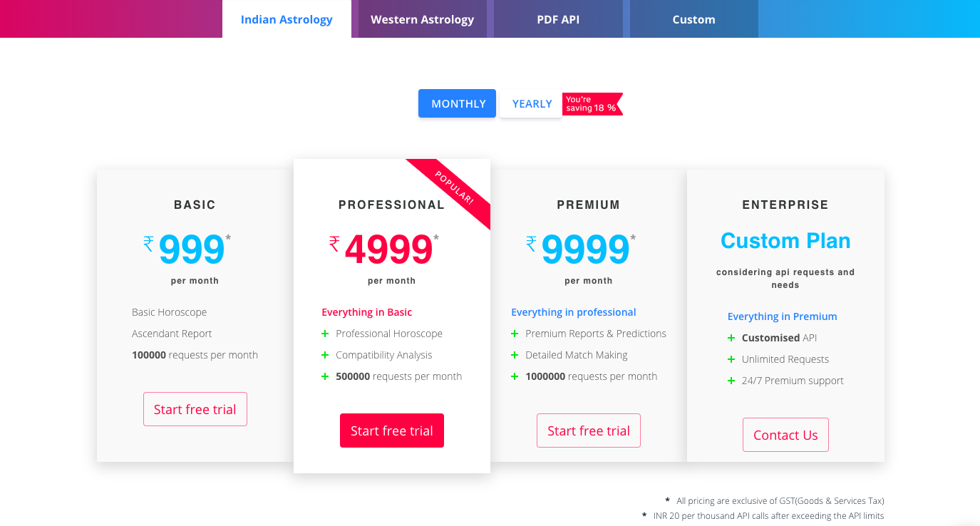This screenshot has width=980, height=526.
Task: Start free trial for Basic plan
Action: point(195,409)
